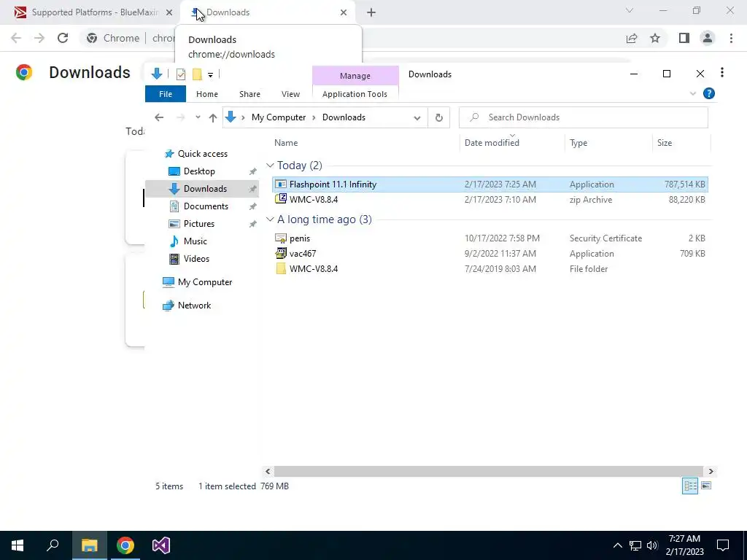Image resolution: width=747 pixels, height=560 pixels.
Task: Open the File menu in Explorer
Action: click(166, 94)
